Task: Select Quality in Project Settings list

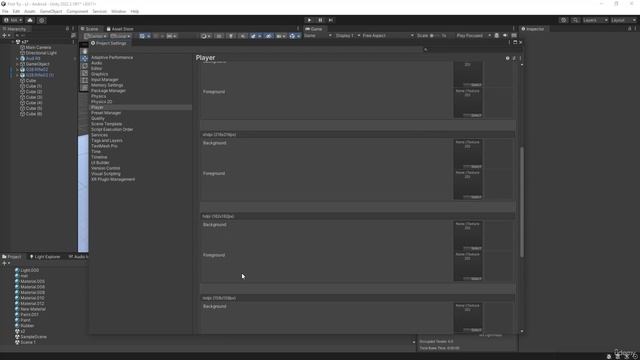Action: [98, 118]
